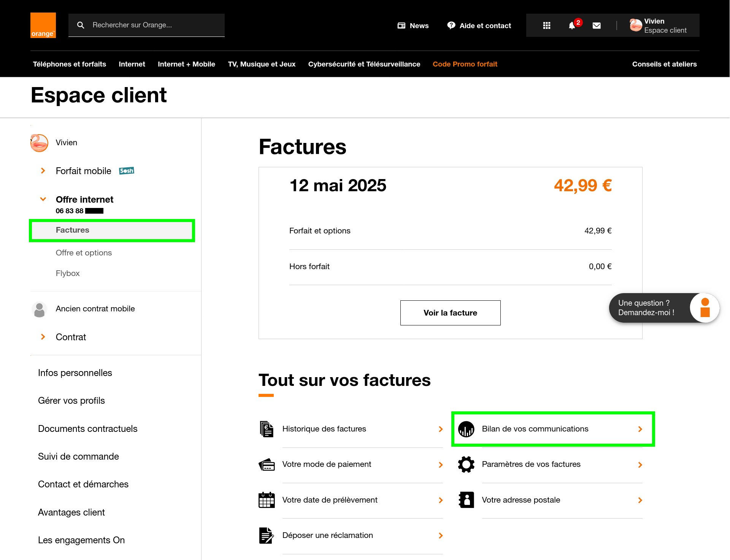Image resolution: width=730 pixels, height=560 pixels.
Task: Click the Votre mode de paiement arrow
Action: (441, 465)
